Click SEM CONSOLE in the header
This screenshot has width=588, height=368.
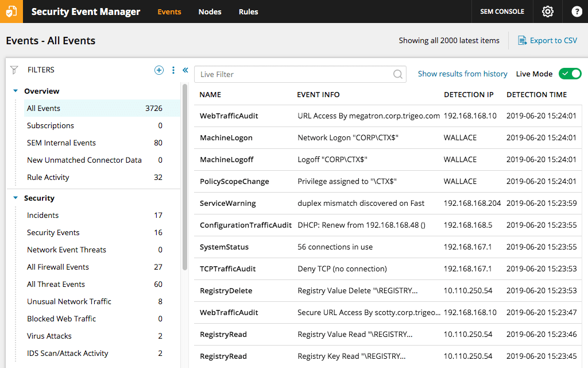(x=502, y=11)
